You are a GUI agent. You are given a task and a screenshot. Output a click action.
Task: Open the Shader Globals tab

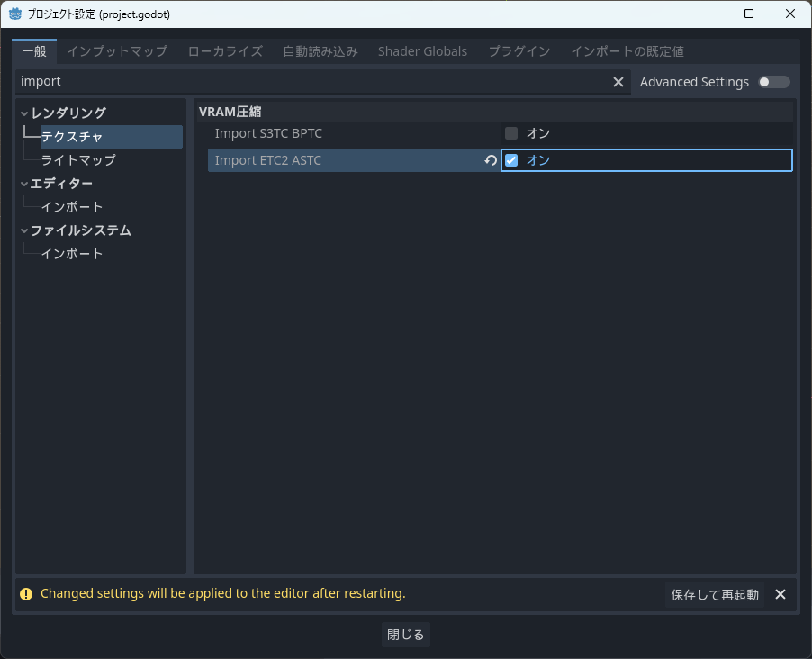tap(422, 51)
